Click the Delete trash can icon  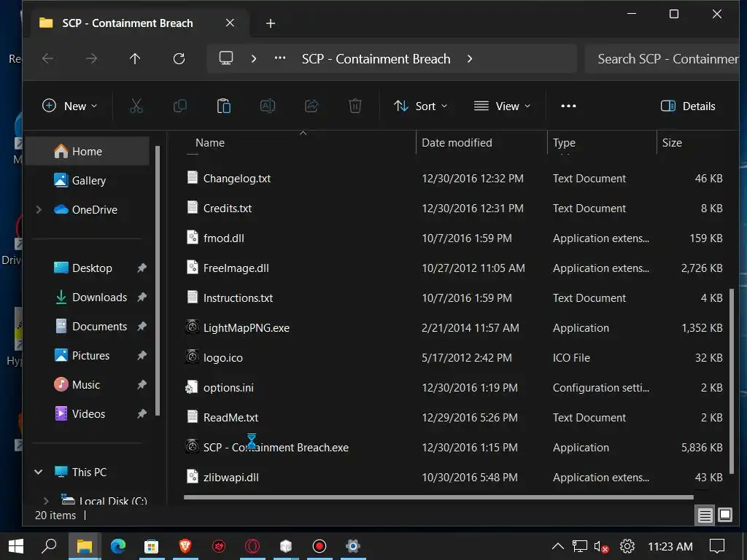(x=355, y=106)
